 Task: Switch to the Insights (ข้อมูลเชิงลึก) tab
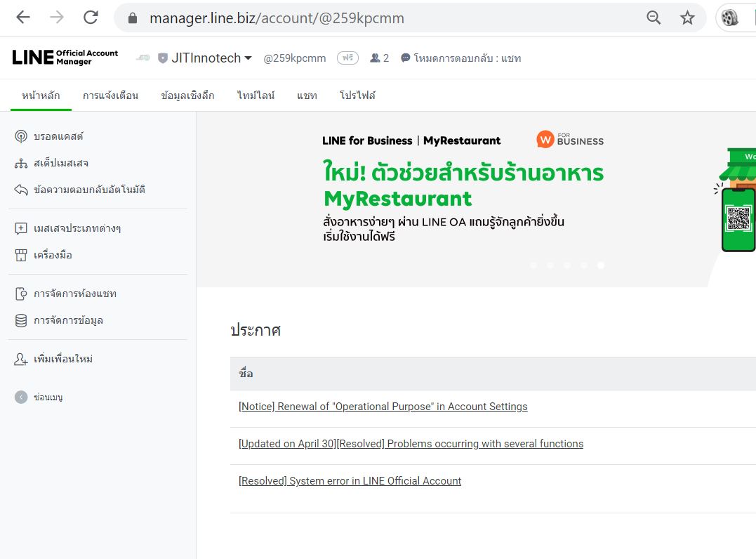187,96
